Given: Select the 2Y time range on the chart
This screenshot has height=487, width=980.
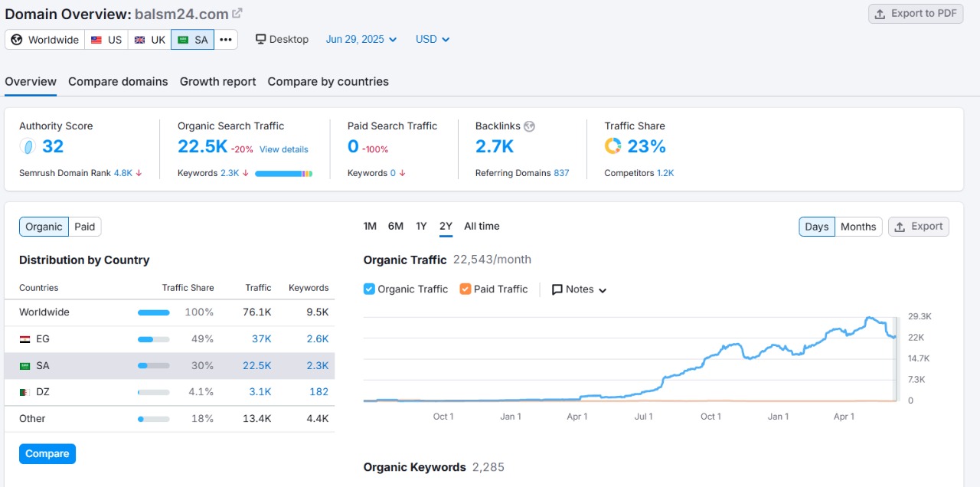Looking at the screenshot, I should [446, 226].
